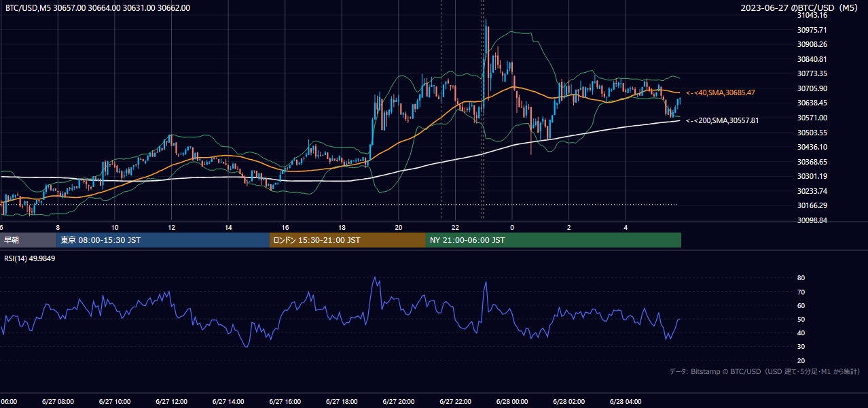This screenshot has height=408, width=868.
Task: Click RSI scale value 50
Action: pyautogui.click(x=801, y=319)
